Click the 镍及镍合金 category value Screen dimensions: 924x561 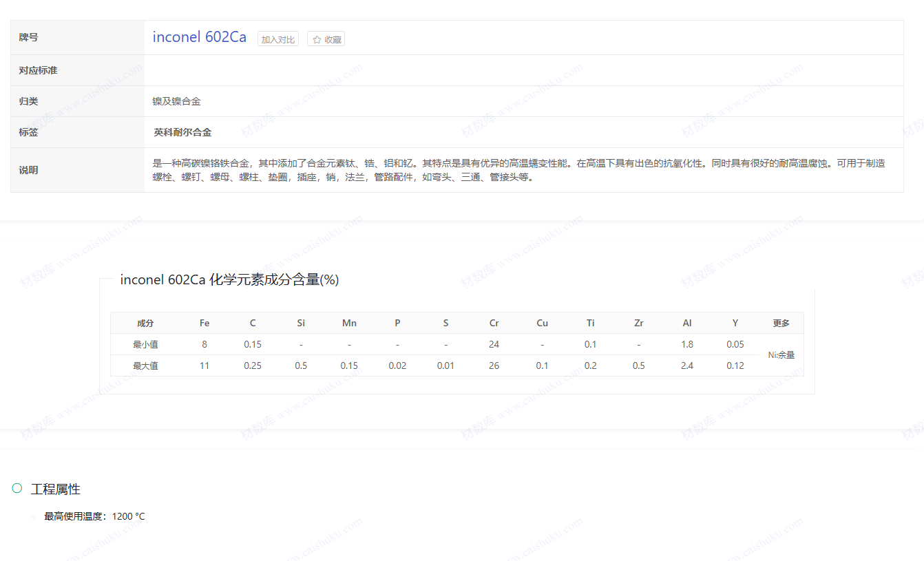177,101
